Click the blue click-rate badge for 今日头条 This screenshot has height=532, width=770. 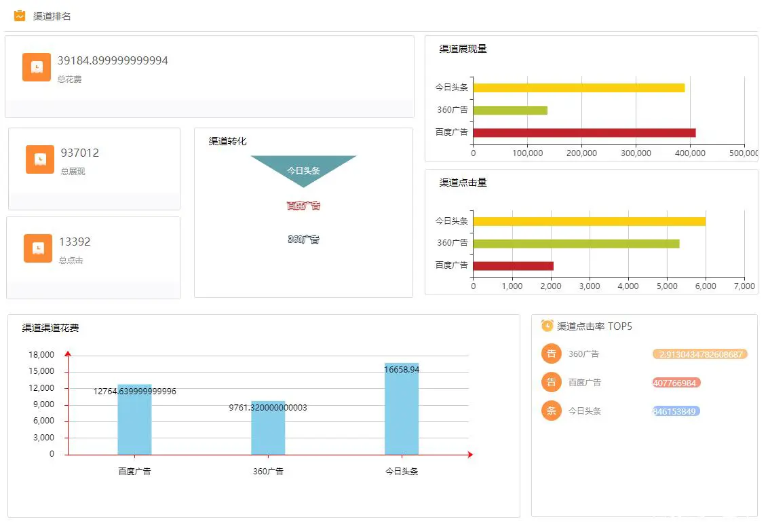click(676, 411)
